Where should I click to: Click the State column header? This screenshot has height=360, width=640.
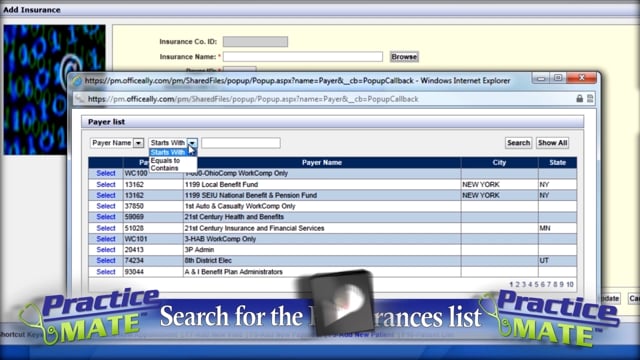click(x=557, y=162)
